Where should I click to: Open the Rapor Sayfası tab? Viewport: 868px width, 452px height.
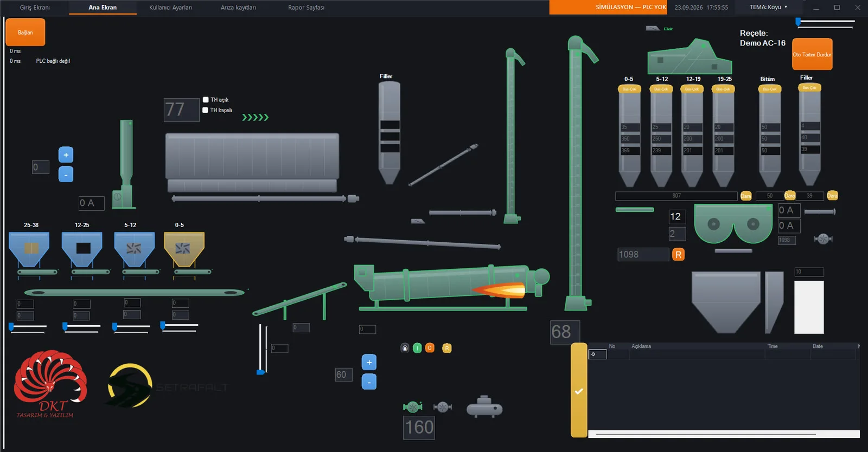(x=306, y=8)
